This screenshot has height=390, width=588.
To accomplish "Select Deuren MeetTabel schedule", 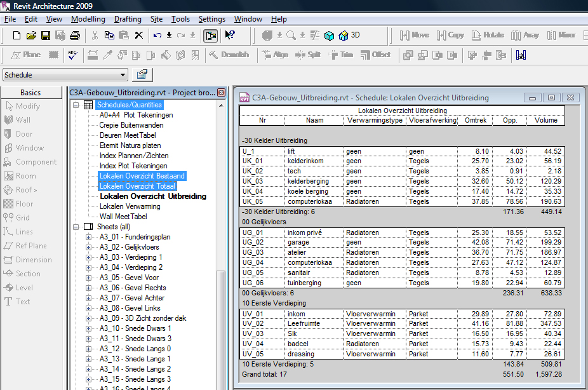I will (x=128, y=135).
